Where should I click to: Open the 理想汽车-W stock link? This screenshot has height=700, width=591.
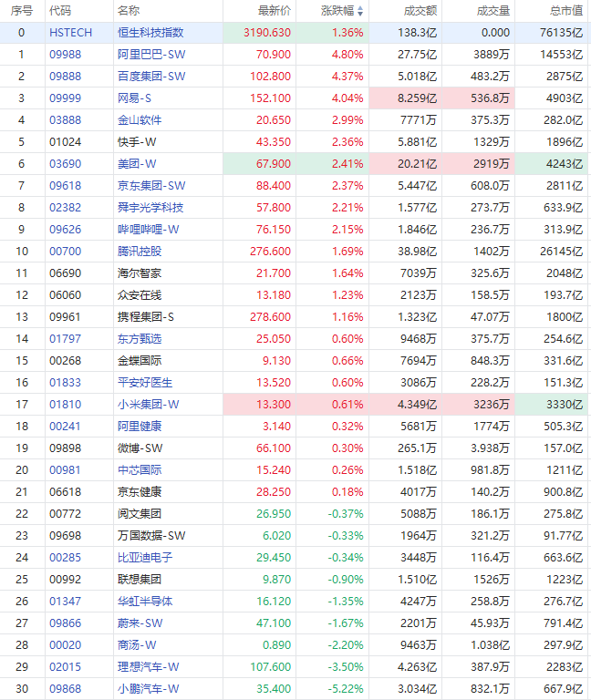[149, 666]
